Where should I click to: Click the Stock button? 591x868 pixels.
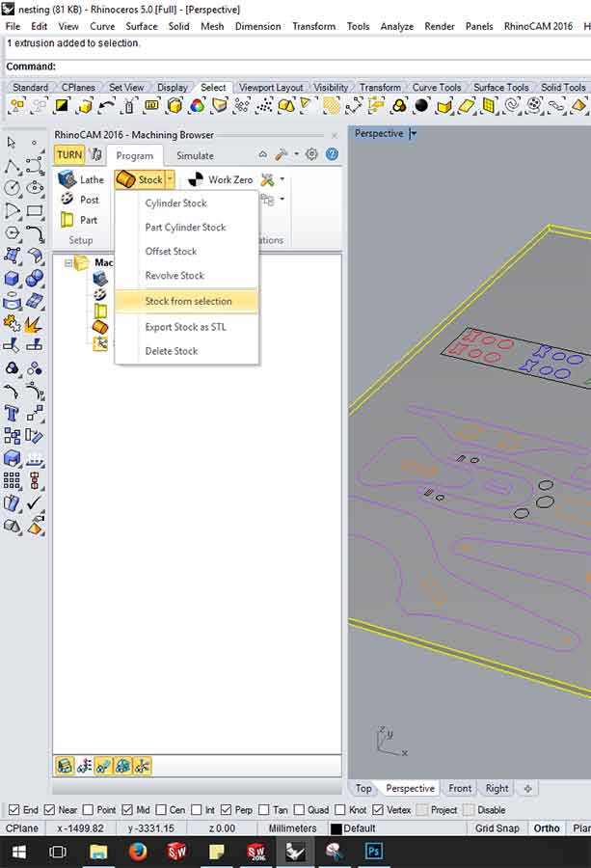click(140, 179)
